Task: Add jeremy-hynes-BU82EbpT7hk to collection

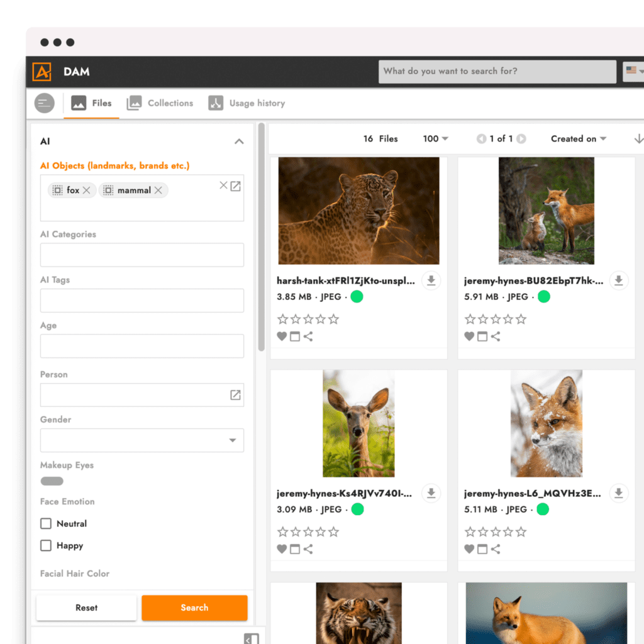Action: coord(482,336)
